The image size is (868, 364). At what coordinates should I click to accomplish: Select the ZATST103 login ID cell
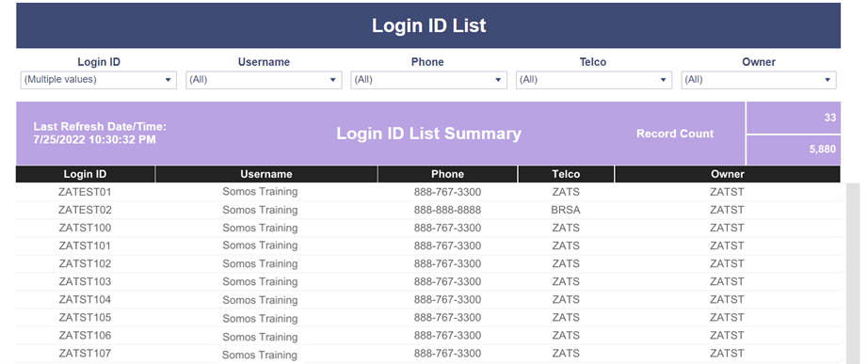[86, 281]
